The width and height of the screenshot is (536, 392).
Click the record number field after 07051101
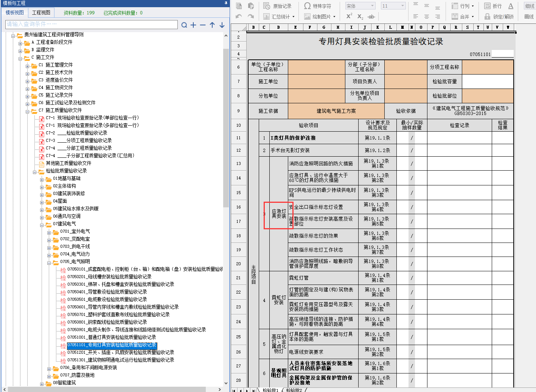(x=502, y=54)
